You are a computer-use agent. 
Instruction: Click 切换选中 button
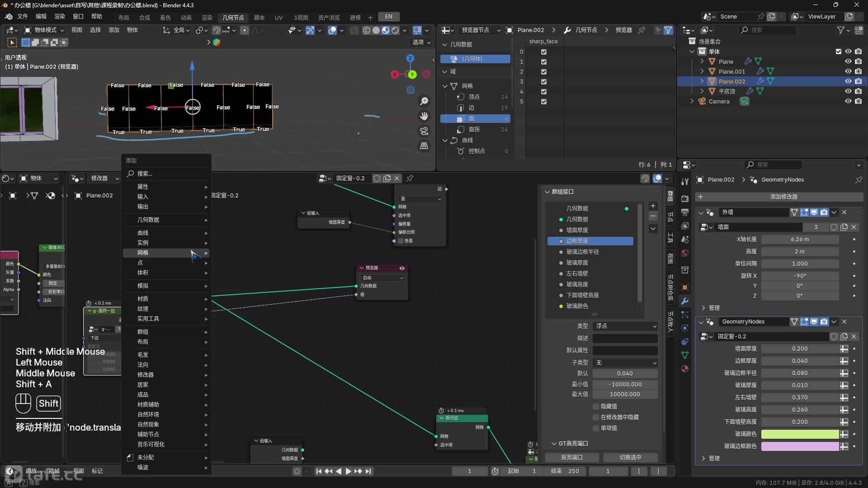[x=630, y=458]
